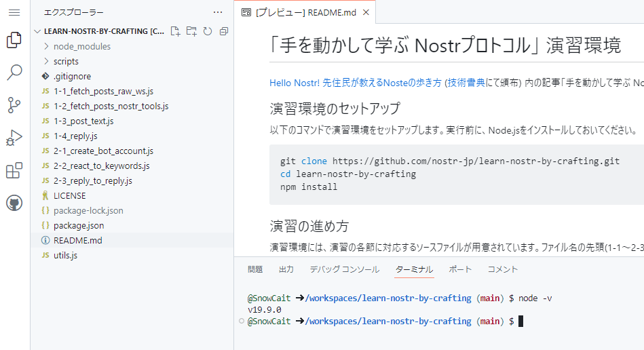Expand the node_modules folder

pyautogui.click(x=46, y=46)
